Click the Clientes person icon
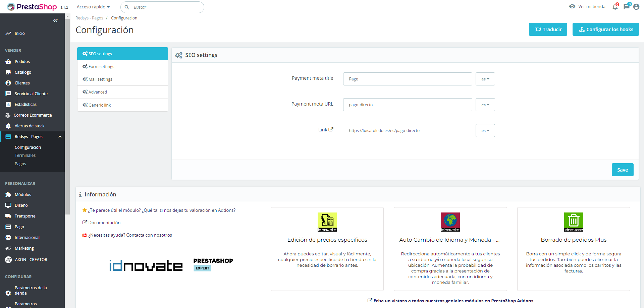Screen dimensions: 644x308 tap(8, 83)
